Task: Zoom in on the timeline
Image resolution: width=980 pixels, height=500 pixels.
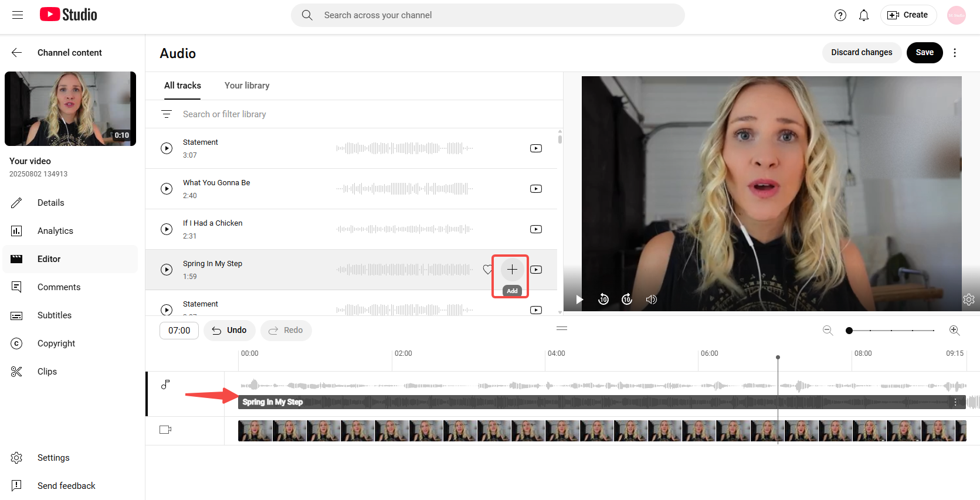Action: click(x=954, y=331)
